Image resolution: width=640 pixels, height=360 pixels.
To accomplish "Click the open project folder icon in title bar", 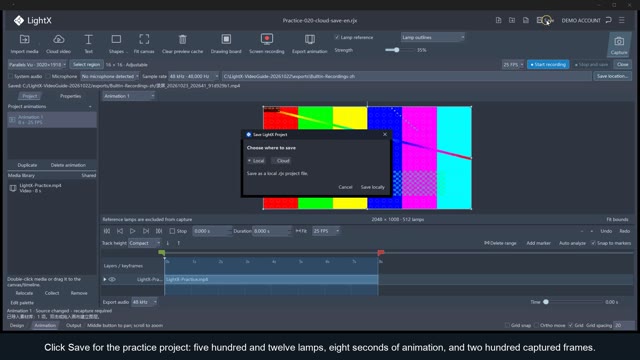I will tap(512, 20).
